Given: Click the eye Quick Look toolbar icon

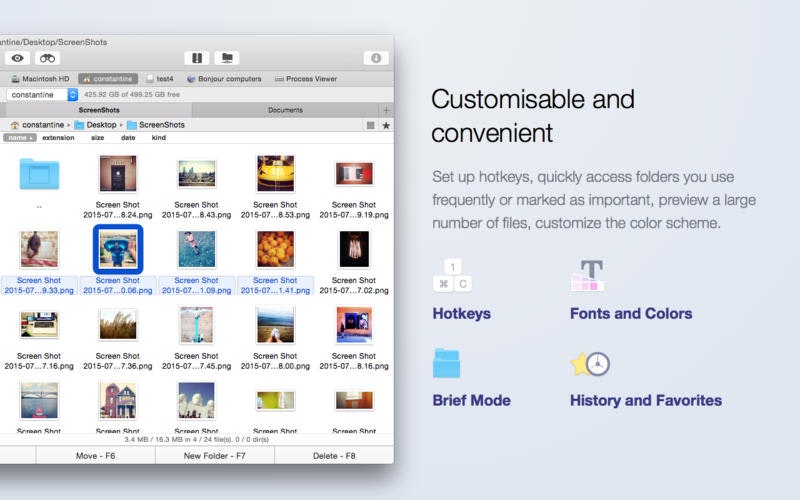Looking at the screenshot, I should click(17, 58).
